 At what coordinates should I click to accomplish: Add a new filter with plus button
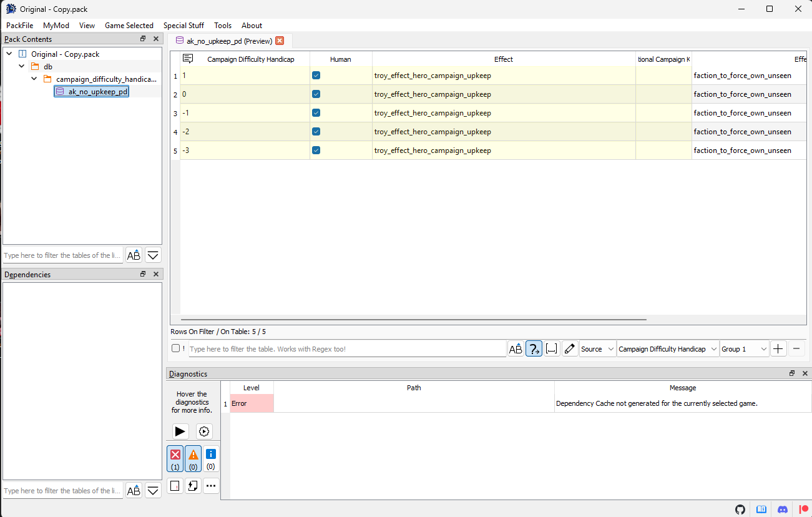(x=778, y=349)
